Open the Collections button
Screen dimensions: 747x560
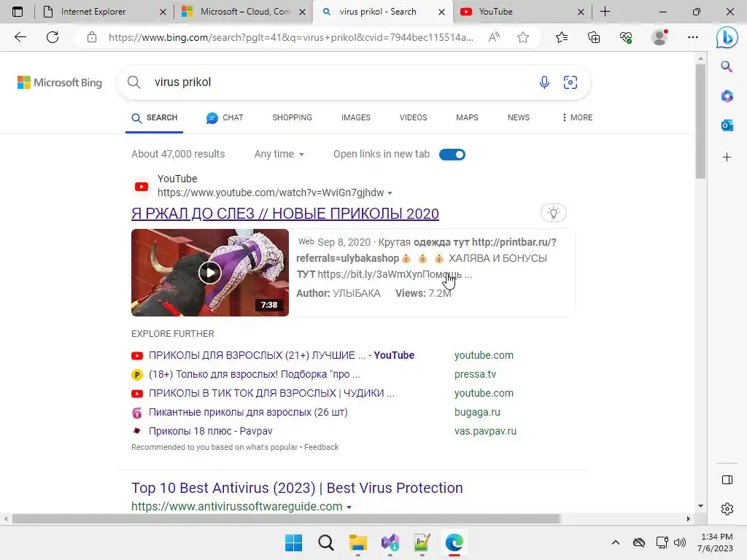[594, 37]
